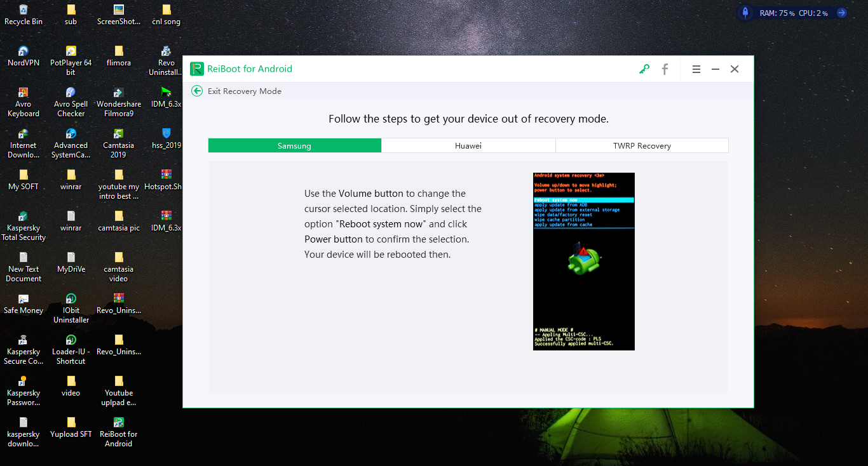Select the flimora folder

119,56
